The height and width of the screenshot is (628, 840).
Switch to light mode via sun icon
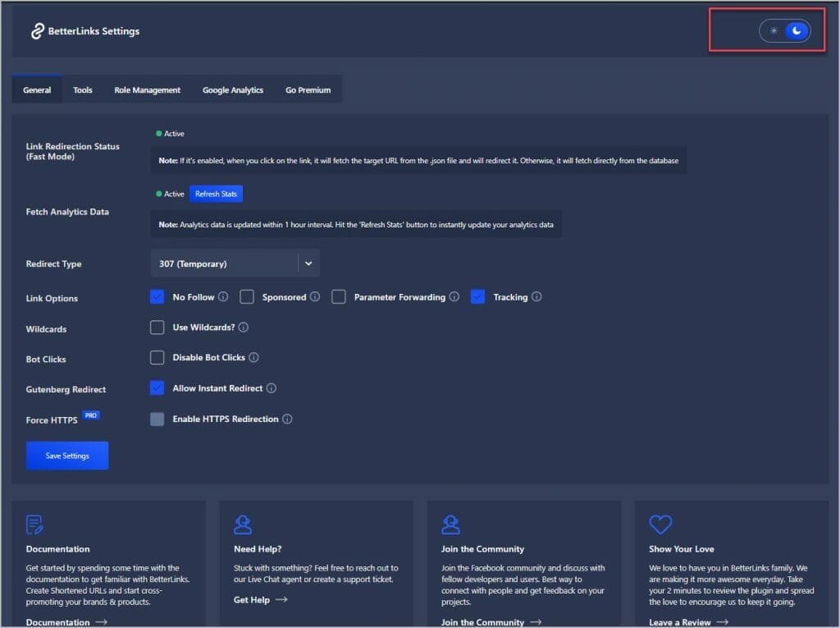pos(774,31)
